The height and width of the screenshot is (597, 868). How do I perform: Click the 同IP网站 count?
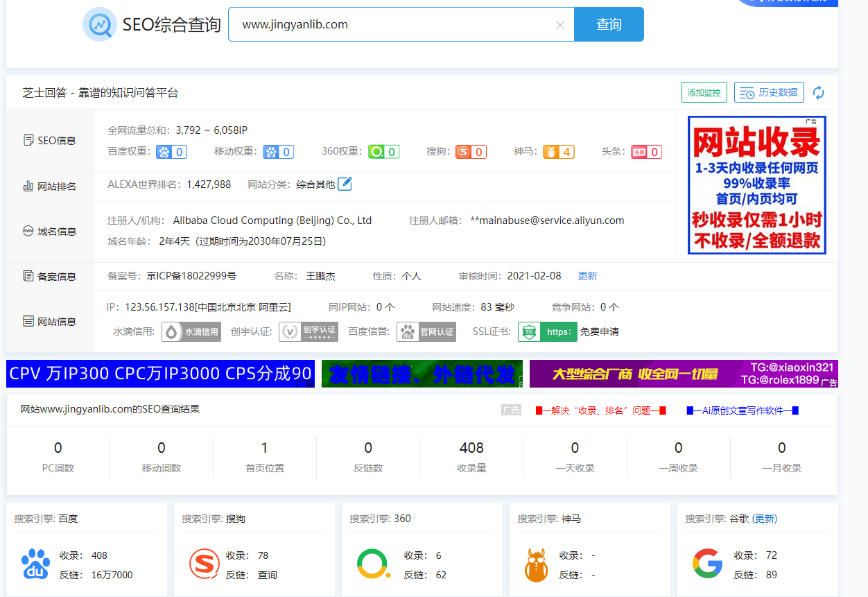385,307
